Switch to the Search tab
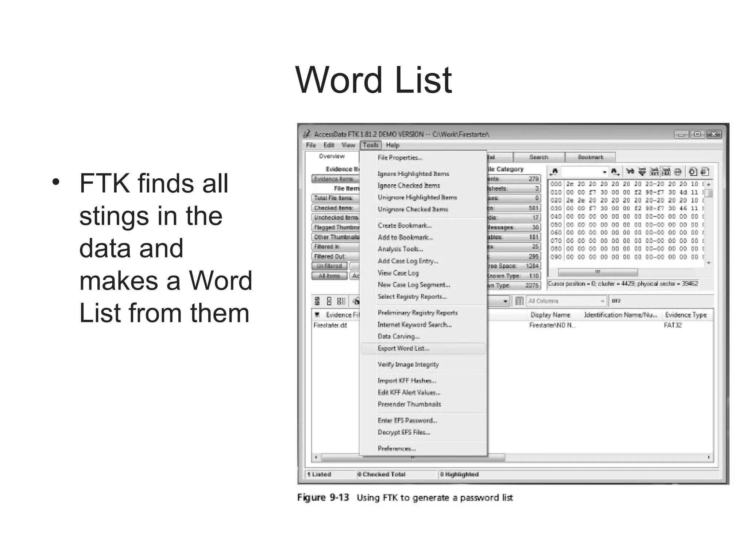 pyautogui.click(x=539, y=157)
